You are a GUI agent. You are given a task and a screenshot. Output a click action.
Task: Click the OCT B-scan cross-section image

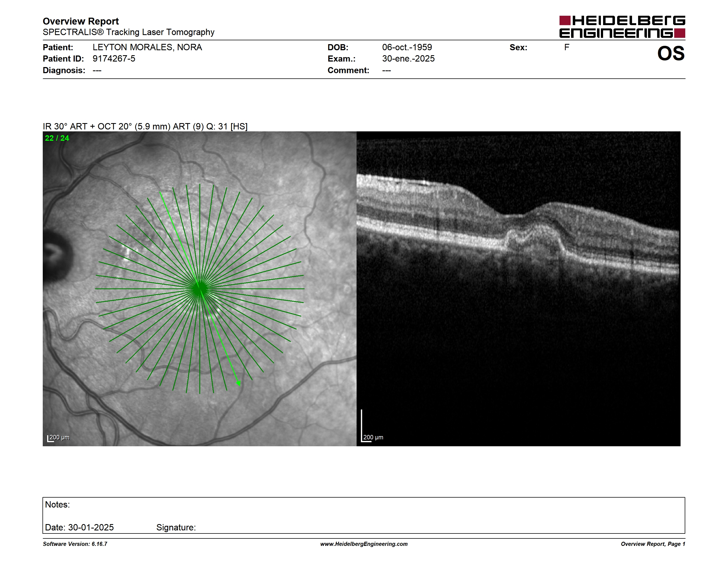pos(518,288)
